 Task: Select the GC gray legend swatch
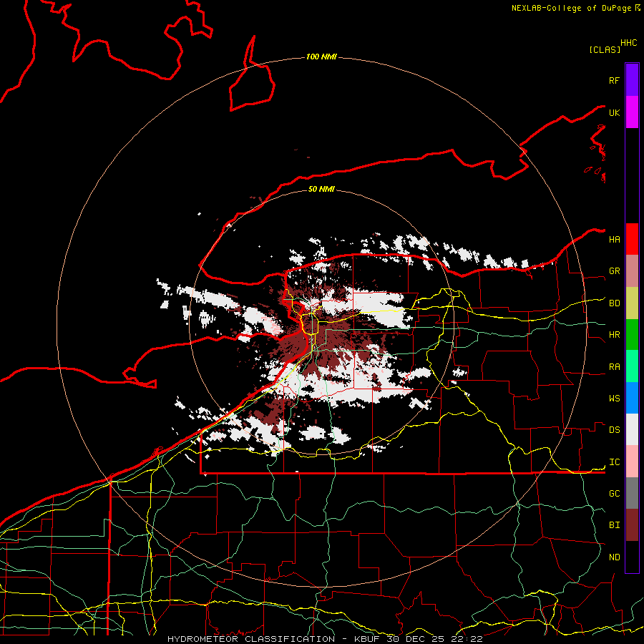[632, 493]
